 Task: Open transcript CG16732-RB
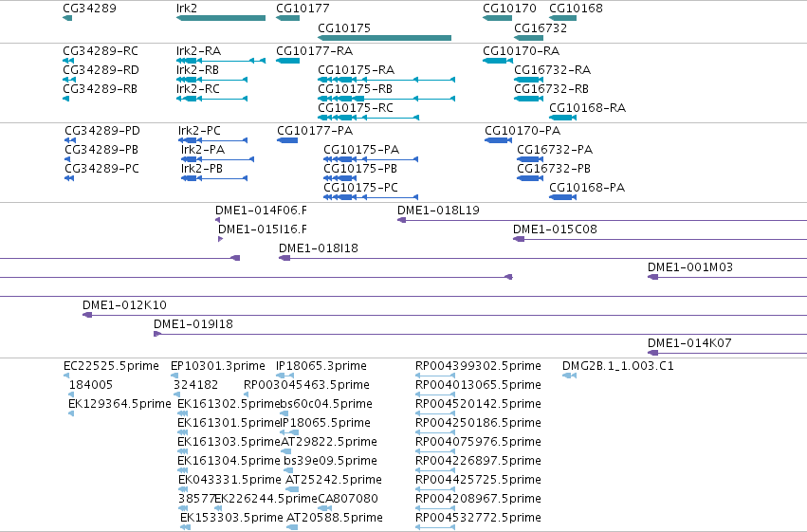552,89
